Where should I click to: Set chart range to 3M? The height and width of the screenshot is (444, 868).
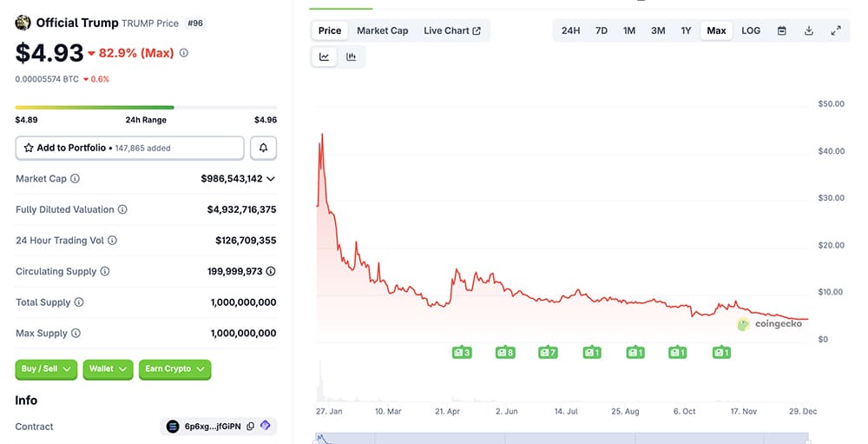[658, 30]
